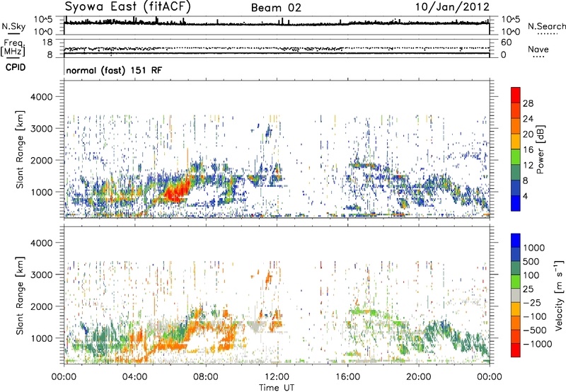The width and height of the screenshot is (566, 392).
Task: Click Velocity colorbar red bottom segment
Action: pyautogui.click(x=516, y=350)
